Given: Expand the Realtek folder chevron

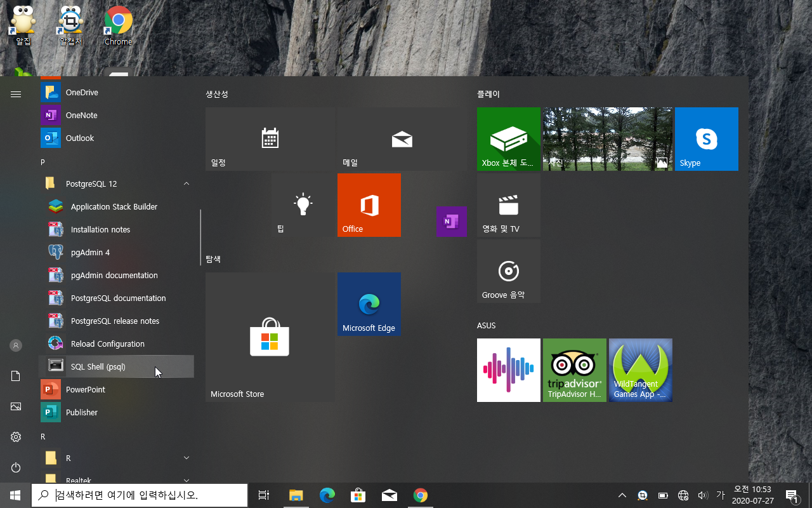Looking at the screenshot, I should [x=187, y=480].
